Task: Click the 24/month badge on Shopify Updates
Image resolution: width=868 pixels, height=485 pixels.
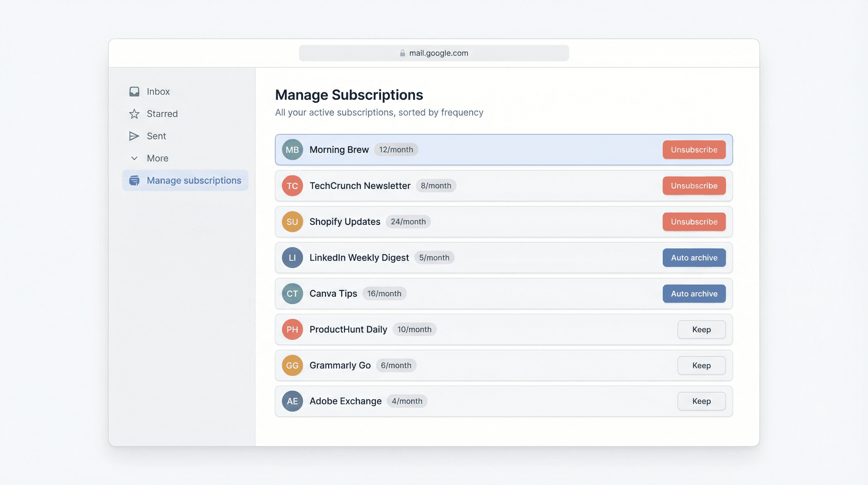Action: coord(408,222)
